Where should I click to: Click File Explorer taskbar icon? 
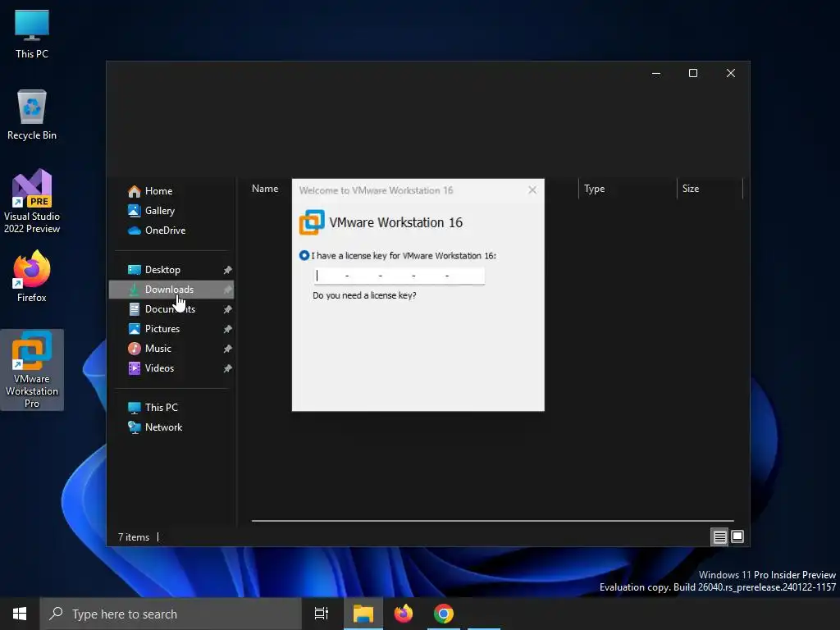click(363, 614)
